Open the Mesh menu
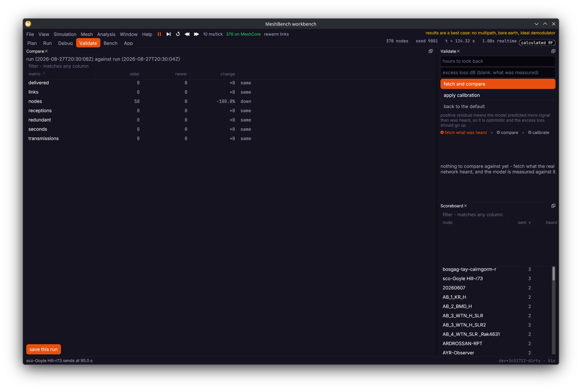Screen dimensions: 582x392 point(86,34)
